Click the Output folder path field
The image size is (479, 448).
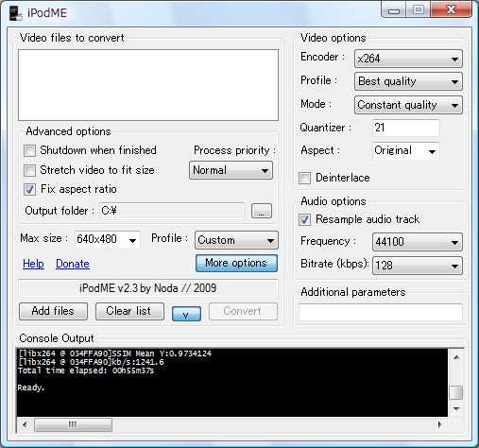click(x=172, y=211)
